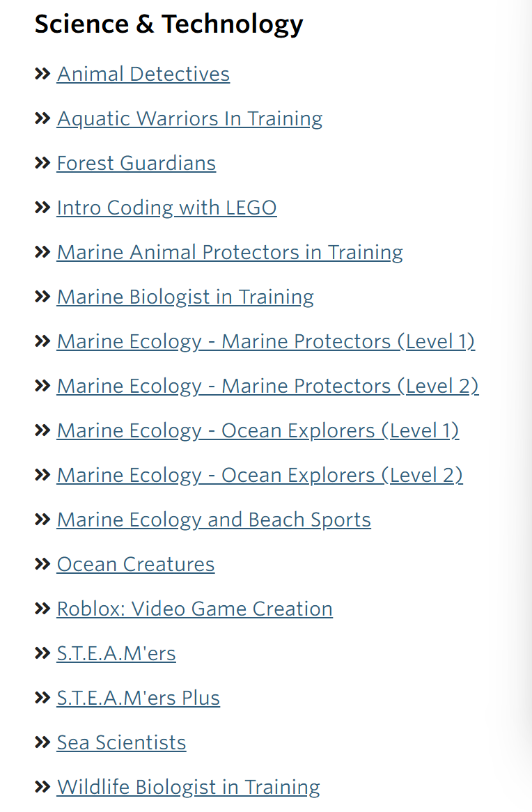This screenshot has height=812, width=532.
Task: Click the double-arrow icon before Forest Guardians
Action: (x=42, y=163)
